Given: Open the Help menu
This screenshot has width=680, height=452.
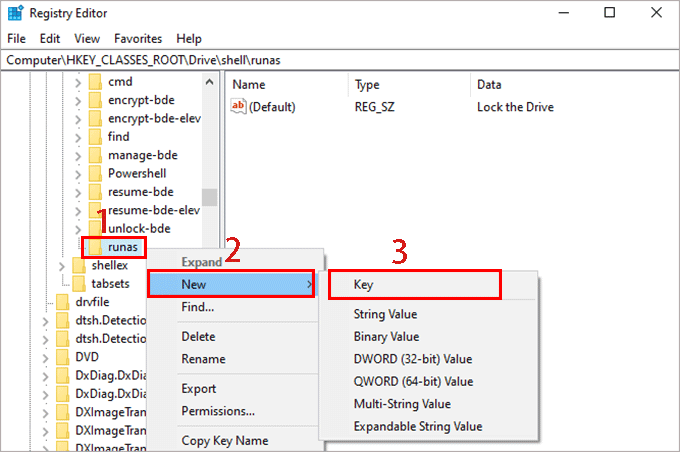Looking at the screenshot, I should (189, 39).
